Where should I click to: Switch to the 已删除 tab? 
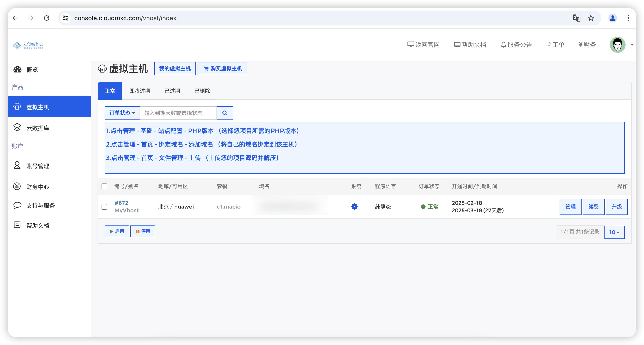click(x=202, y=91)
